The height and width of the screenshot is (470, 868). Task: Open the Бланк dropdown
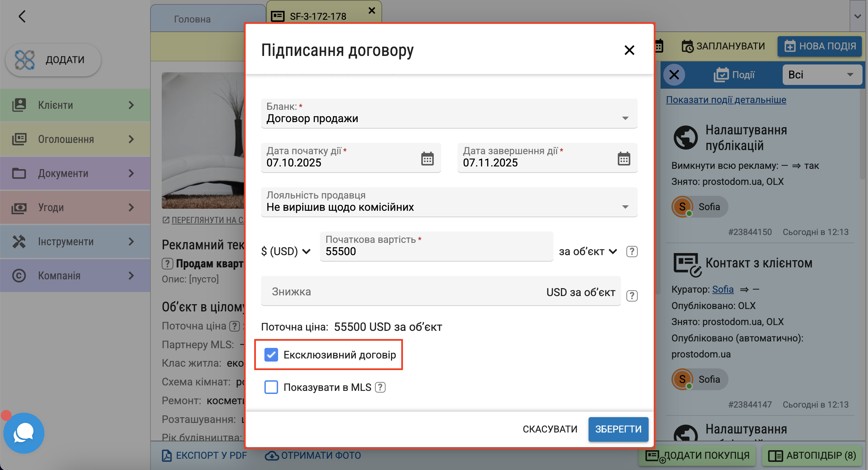[x=449, y=114]
